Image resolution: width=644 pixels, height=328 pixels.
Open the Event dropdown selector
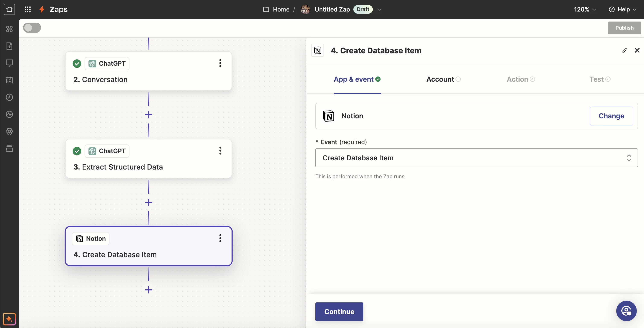click(476, 158)
